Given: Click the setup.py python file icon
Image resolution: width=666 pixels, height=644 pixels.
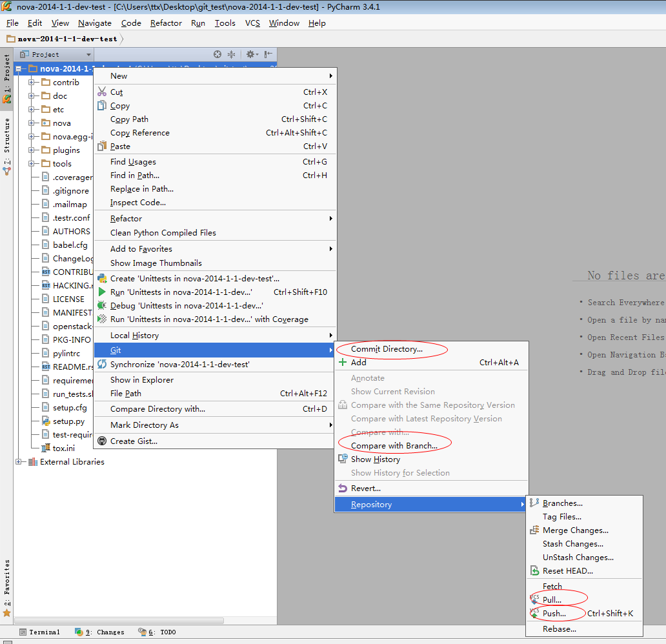Looking at the screenshot, I should point(46,421).
